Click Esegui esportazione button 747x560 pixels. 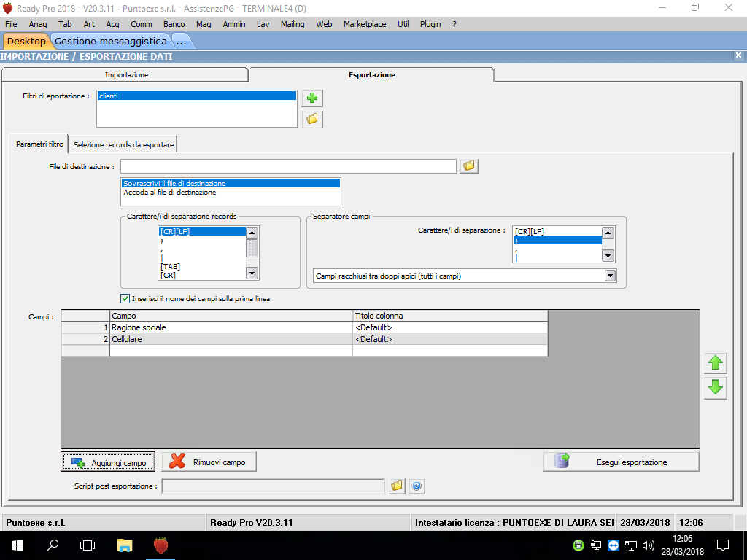622,462
